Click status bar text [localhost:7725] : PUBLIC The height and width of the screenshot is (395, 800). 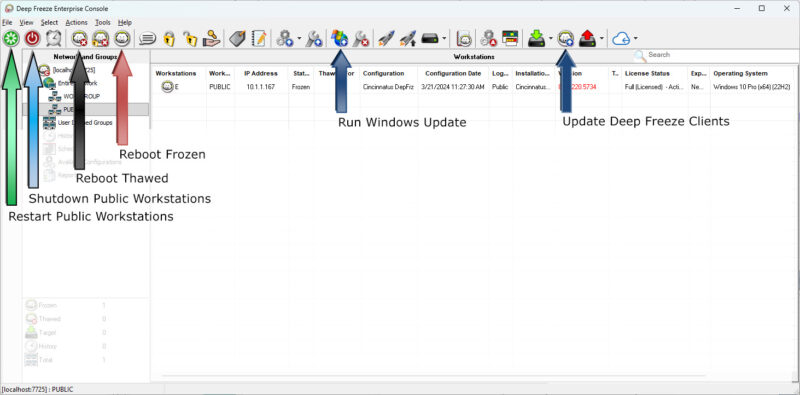[x=37, y=389]
